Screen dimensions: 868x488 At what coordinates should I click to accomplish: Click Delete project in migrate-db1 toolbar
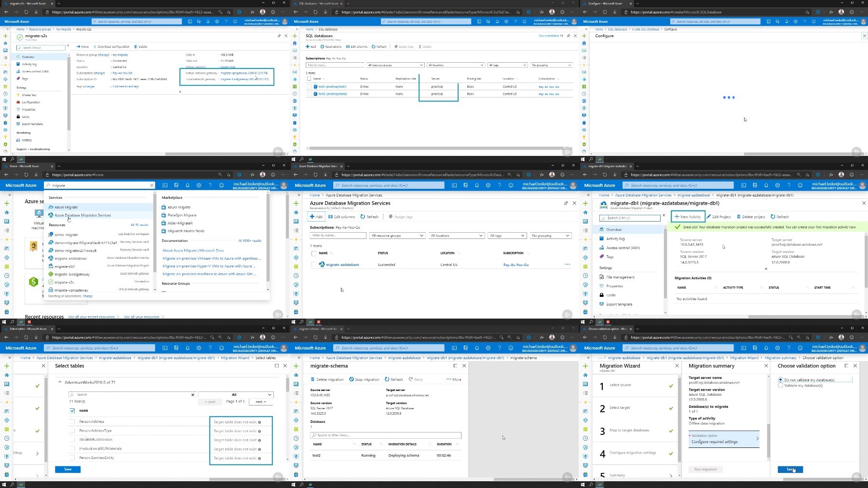click(751, 217)
